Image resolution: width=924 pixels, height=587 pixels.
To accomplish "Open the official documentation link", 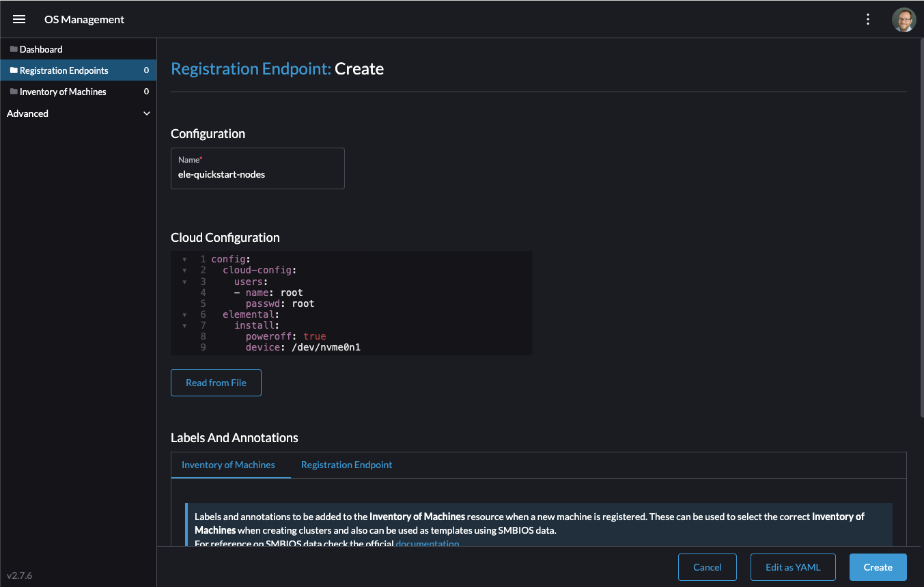I will coord(427,544).
